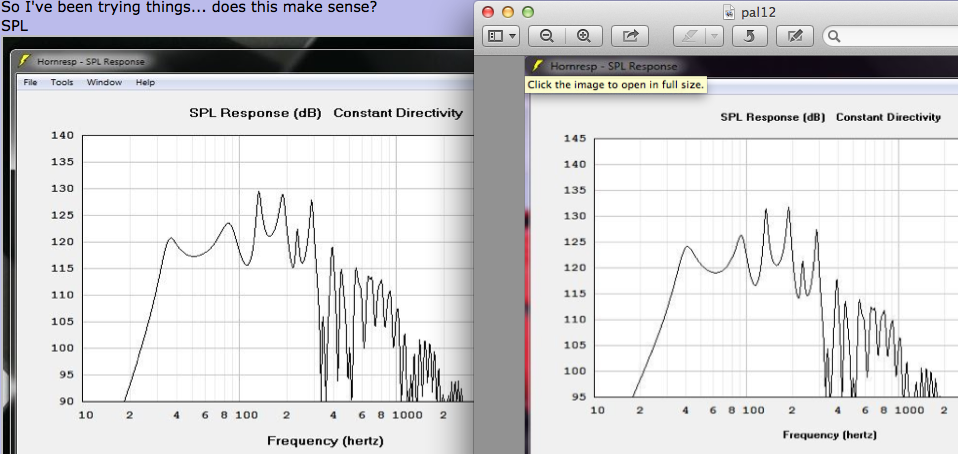
Task: Click the pal12 window title text
Action: [x=756, y=12]
